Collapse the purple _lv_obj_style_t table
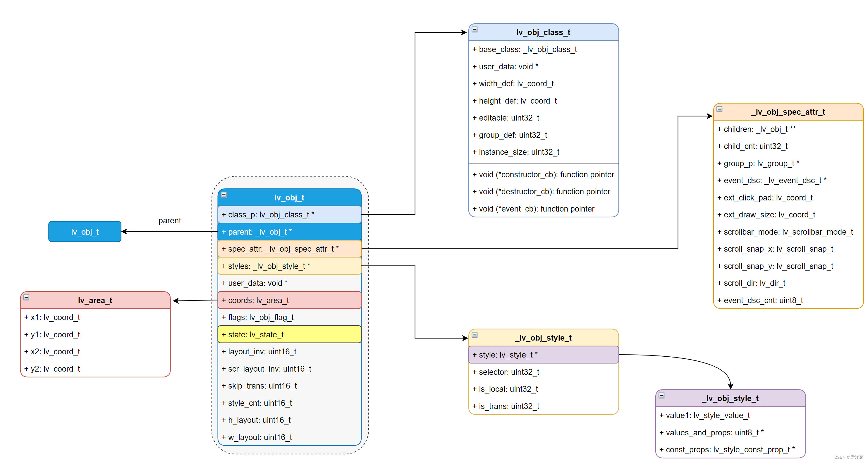868x462 pixels. point(661,396)
